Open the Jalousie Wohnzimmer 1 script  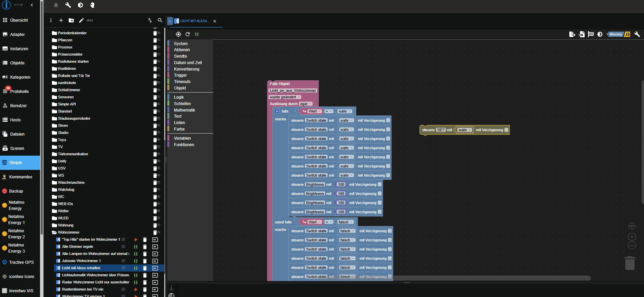81,261
